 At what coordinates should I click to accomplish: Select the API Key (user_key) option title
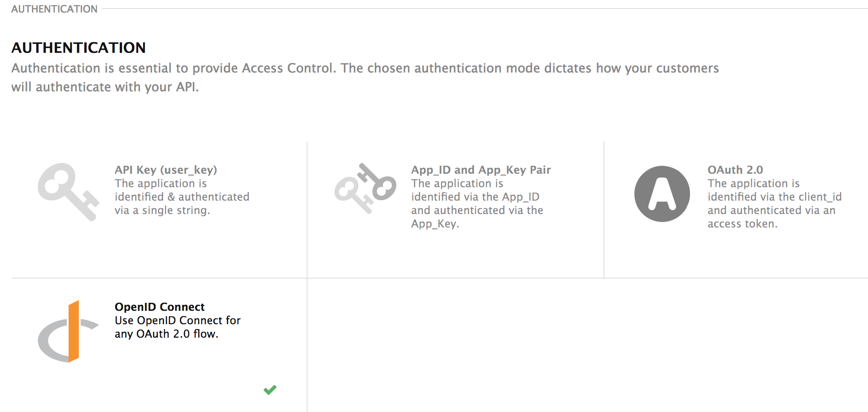166,170
